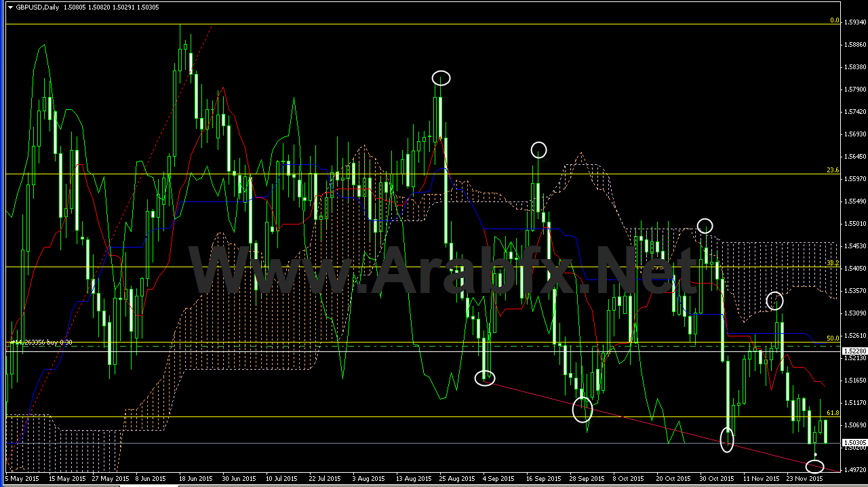Click the 1.57420 price on the scale
The height and width of the screenshot is (487, 868).
(854, 112)
